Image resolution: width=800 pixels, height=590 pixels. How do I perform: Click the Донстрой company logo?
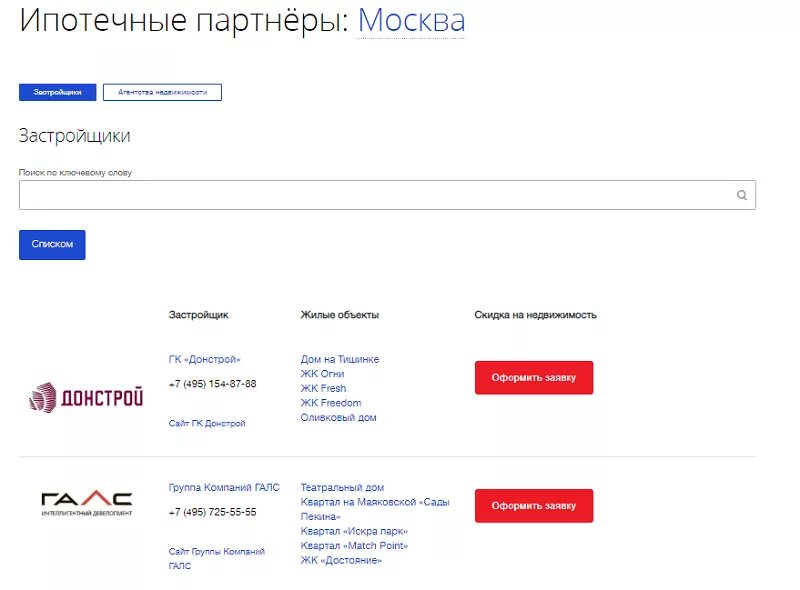pyautogui.click(x=86, y=397)
